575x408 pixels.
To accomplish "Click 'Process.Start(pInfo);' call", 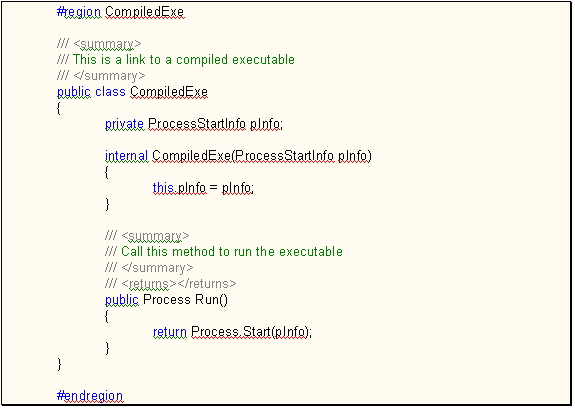I will (x=251, y=332).
